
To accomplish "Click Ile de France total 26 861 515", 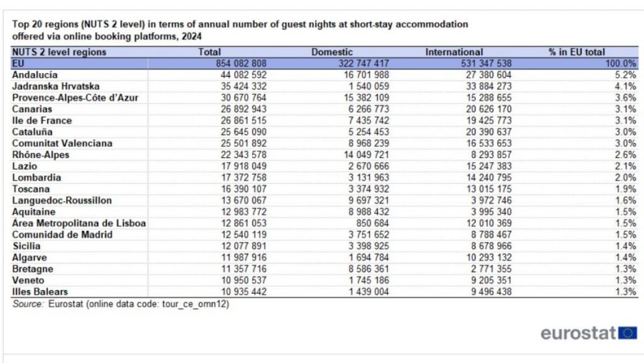I will pos(243,121).
